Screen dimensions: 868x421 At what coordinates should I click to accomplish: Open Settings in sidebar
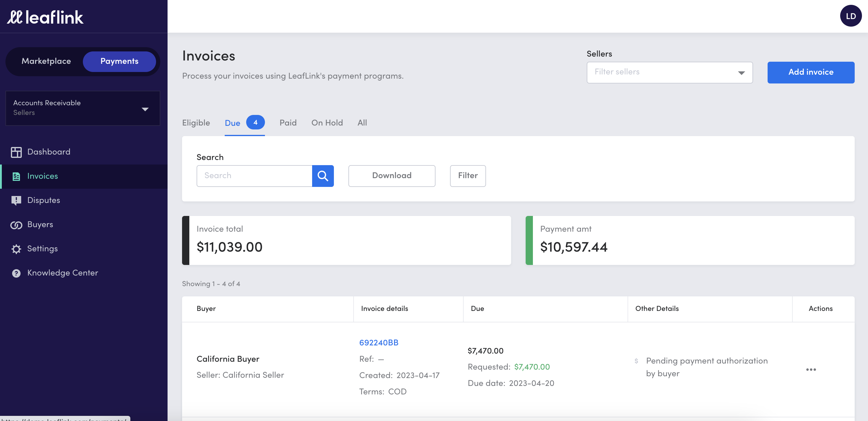[83, 249]
